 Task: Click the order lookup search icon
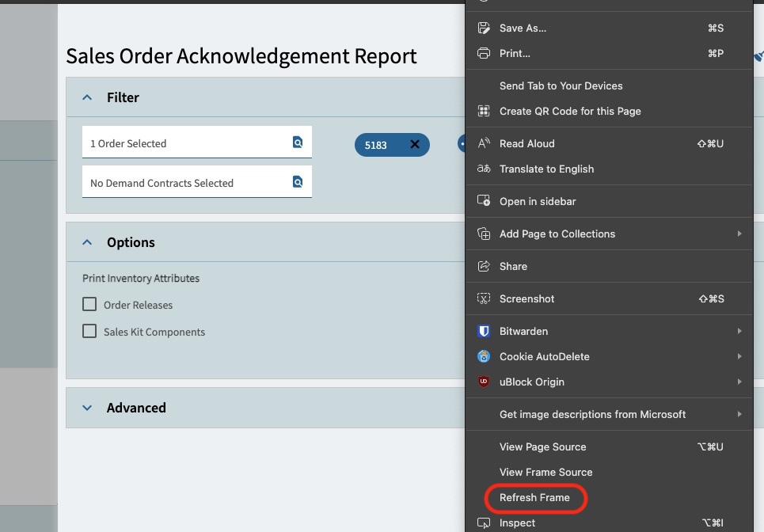pos(298,142)
